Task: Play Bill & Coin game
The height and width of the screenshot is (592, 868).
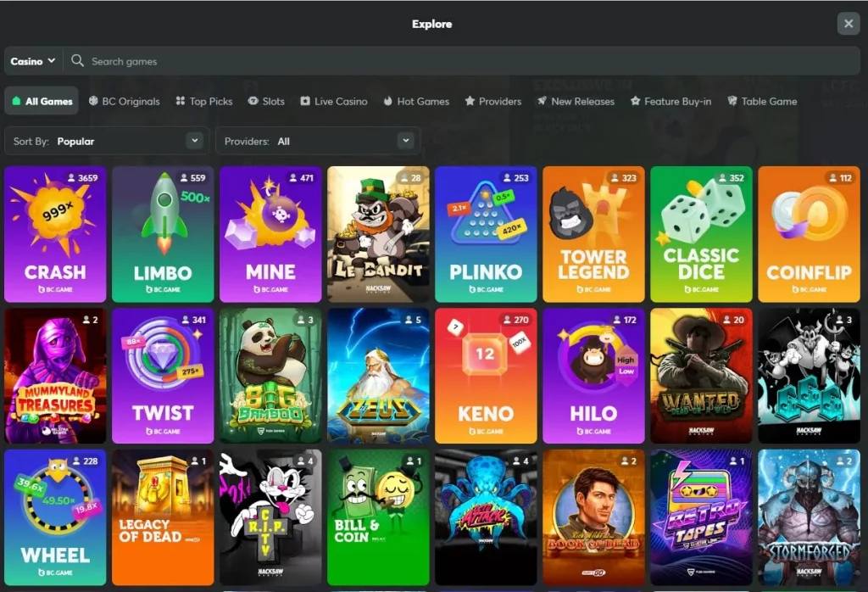Action: pos(378,517)
